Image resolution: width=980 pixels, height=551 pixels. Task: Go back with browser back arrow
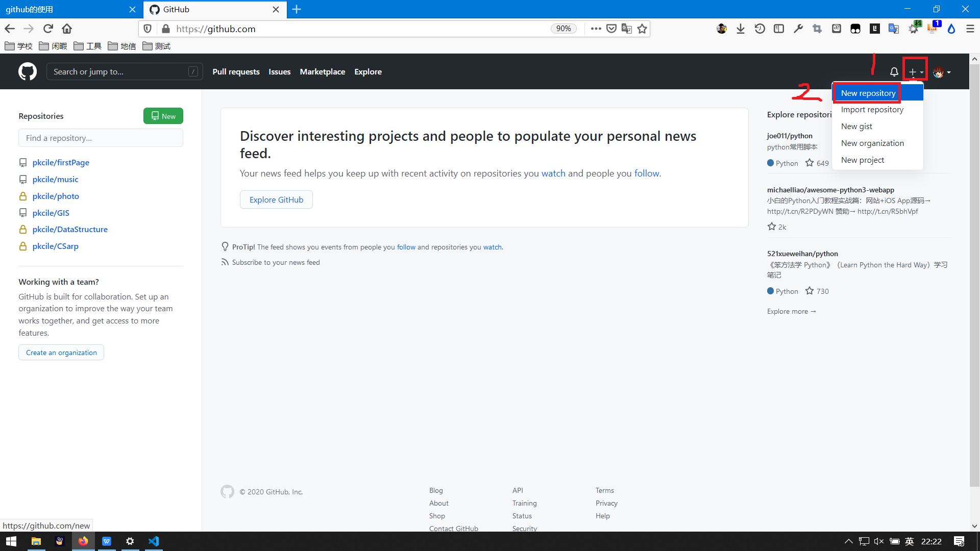pyautogui.click(x=10, y=29)
